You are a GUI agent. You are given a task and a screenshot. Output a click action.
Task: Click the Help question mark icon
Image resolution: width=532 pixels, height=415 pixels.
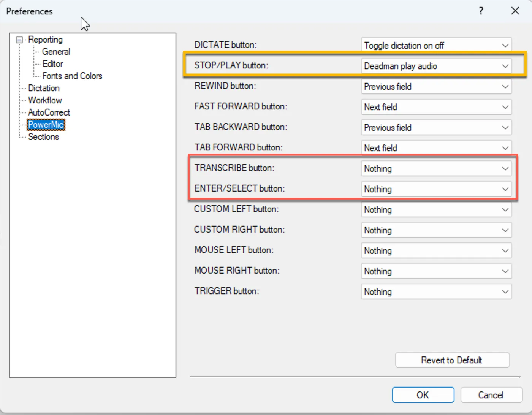(x=481, y=11)
